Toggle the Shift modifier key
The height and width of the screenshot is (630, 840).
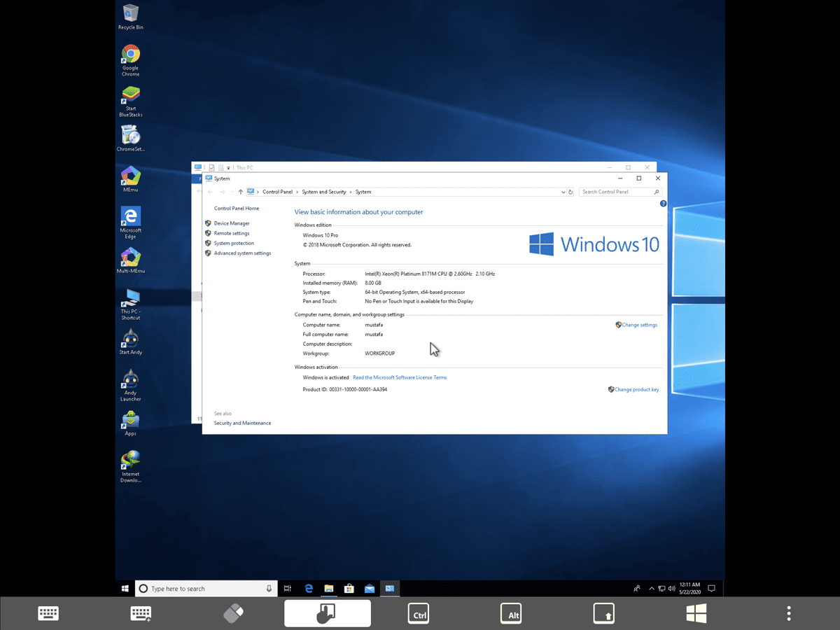[x=604, y=613]
